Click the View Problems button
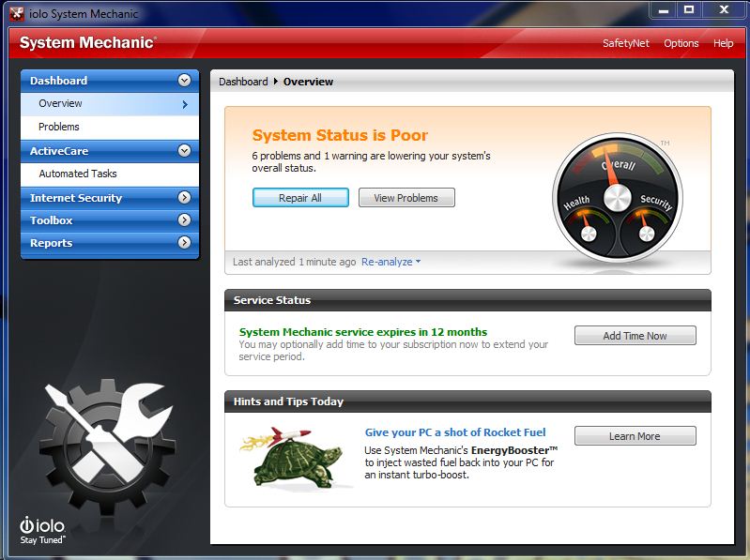This screenshot has width=750, height=560. pos(406,198)
